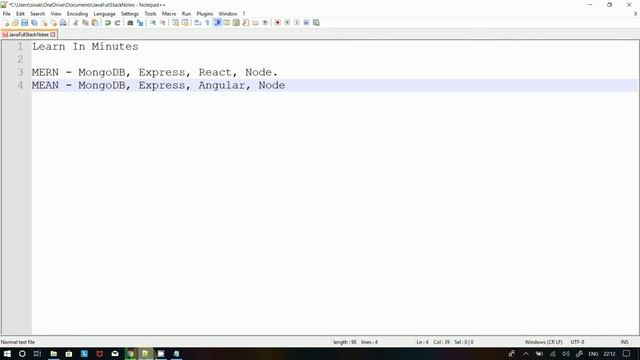Click the Save All toolbar icon
Screen dimensions: 640x360
pyautogui.click(x=34, y=22)
